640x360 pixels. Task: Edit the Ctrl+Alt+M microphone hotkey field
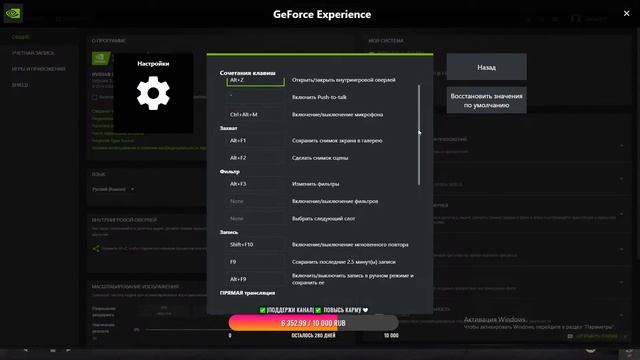[256, 115]
